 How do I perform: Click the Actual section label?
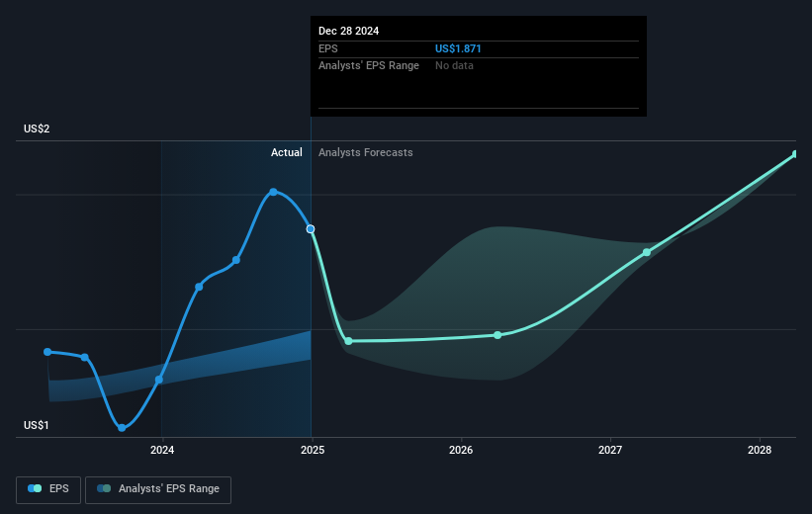(287, 152)
